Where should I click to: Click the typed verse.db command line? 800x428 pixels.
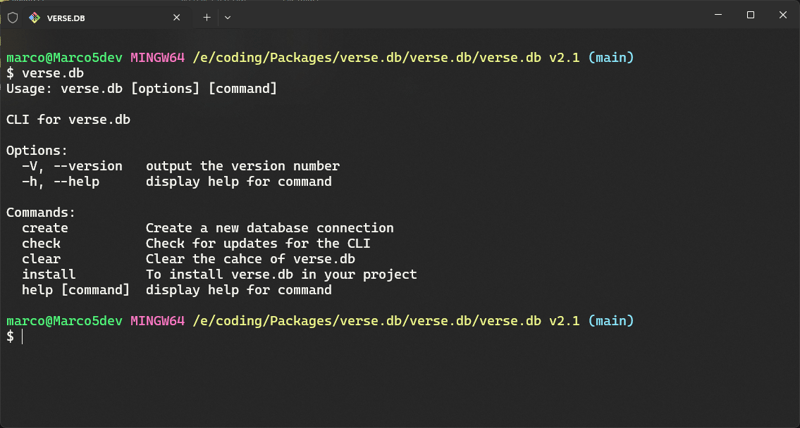(x=45, y=73)
